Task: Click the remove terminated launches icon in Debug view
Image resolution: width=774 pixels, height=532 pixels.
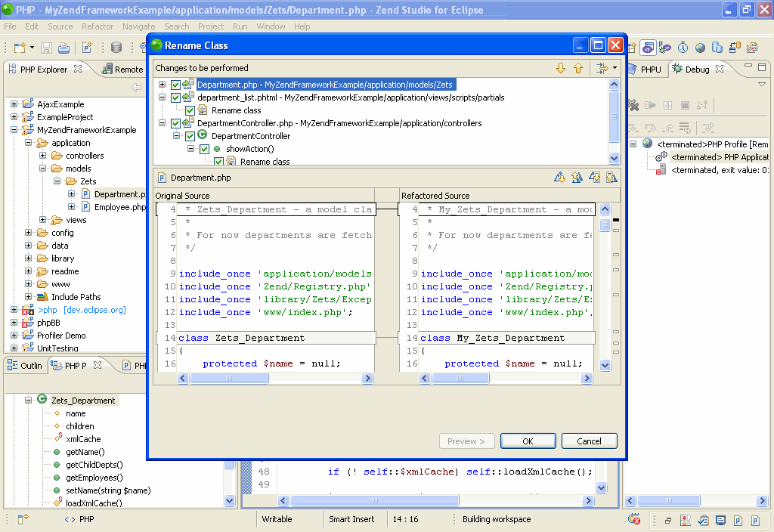Action: tap(633, 105)
